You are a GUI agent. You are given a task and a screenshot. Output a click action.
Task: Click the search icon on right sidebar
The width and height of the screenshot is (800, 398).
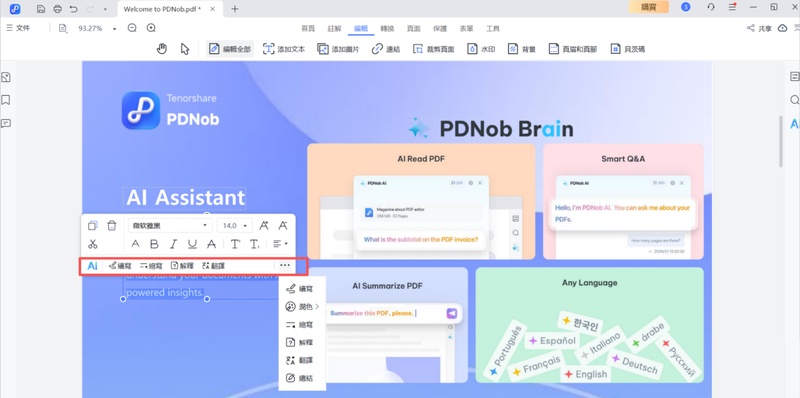pyautogui.click(x=794, y=100)
